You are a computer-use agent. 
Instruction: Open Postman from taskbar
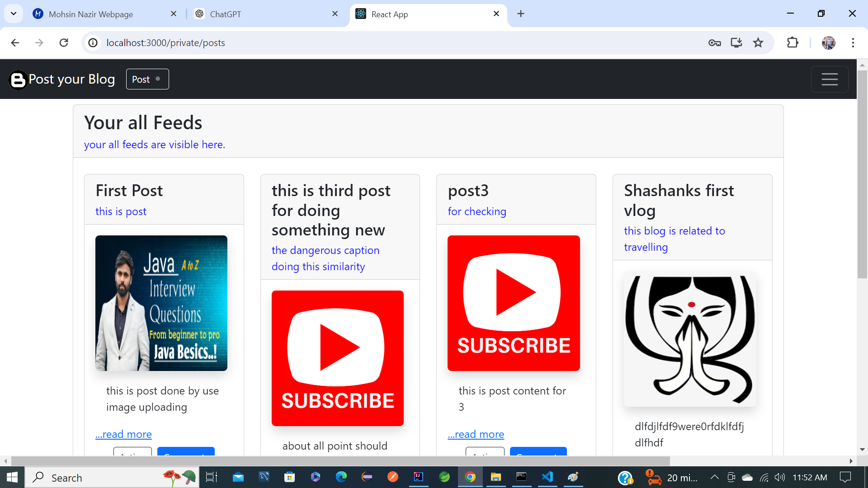(x=393, y=477)
